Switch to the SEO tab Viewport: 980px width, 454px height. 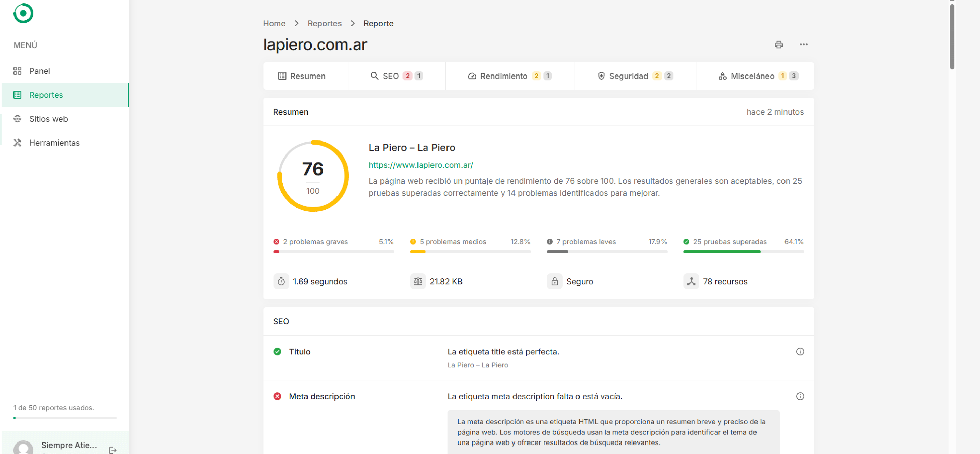[x=396, y=76]
